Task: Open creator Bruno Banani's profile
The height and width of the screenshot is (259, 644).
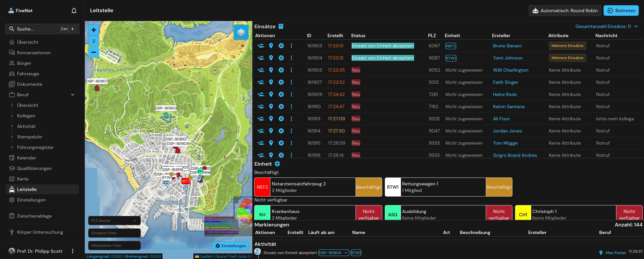Action: [507, 46]
